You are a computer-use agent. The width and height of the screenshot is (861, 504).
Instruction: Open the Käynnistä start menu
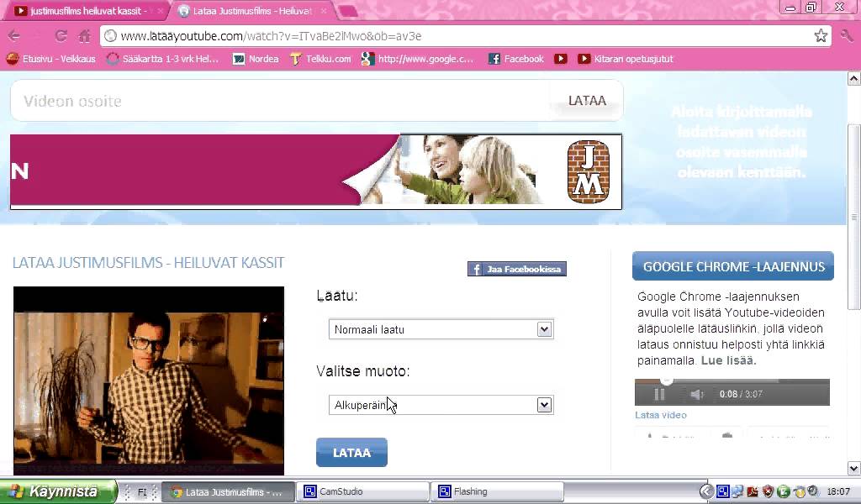58,491
